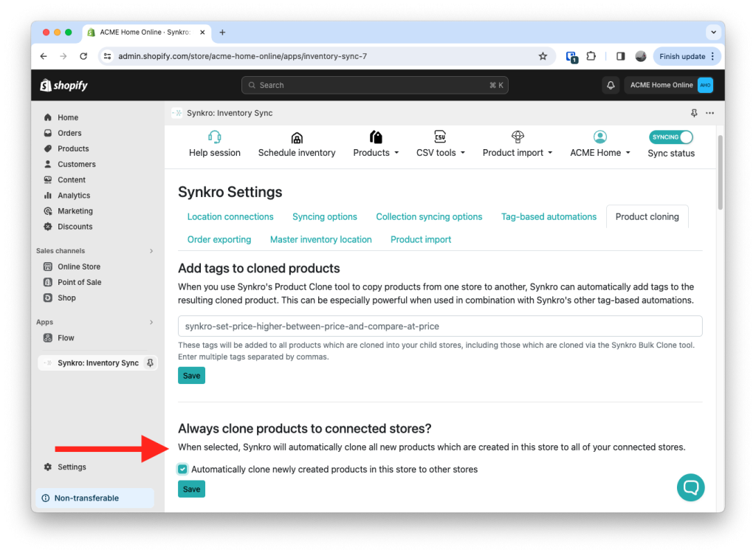Screen dimensions: 756x553
Task: Save the cloned product tags
Action: click(191, 375)
